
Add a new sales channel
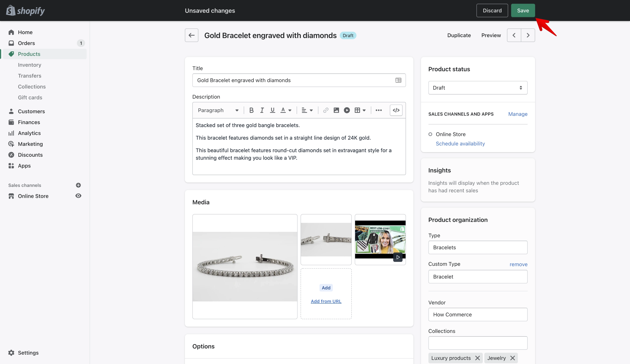78,185
